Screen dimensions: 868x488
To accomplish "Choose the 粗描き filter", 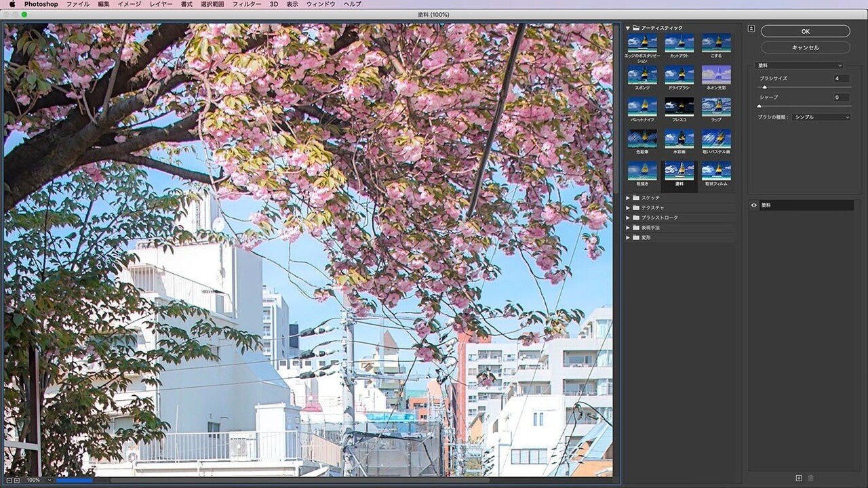I will (x=642, y=170).
